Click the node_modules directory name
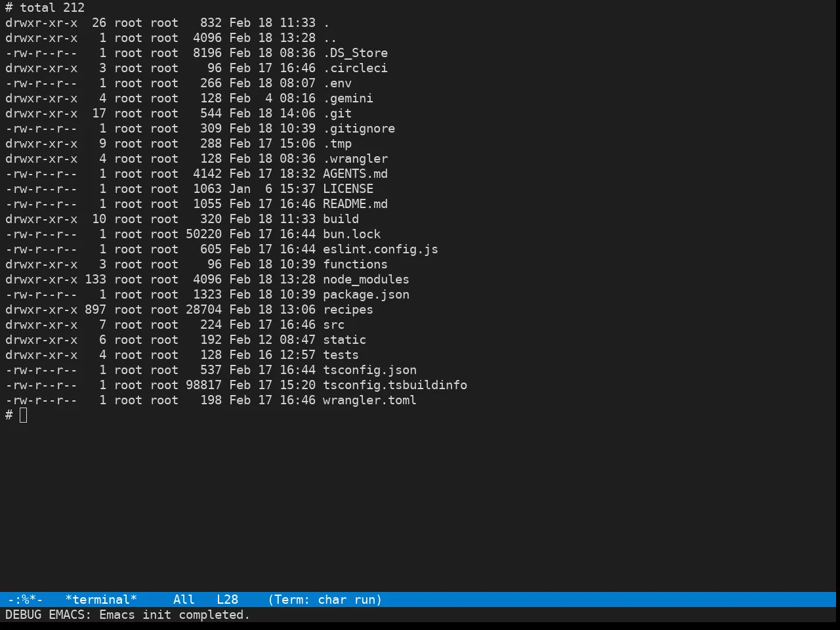Viewport: 840px width, 630px height. click(366, 280)
